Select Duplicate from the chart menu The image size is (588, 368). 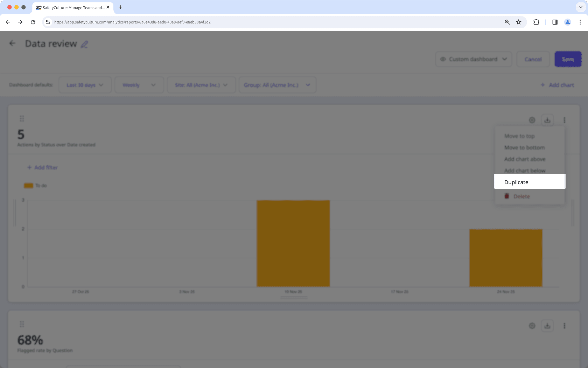click(516, 182)
